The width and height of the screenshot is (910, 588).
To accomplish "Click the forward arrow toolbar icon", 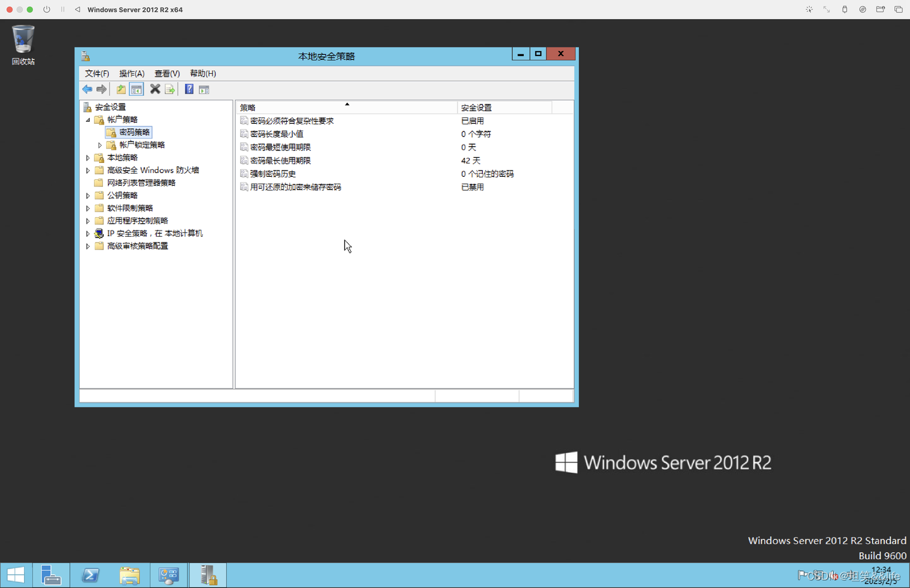I will [102, 90].
